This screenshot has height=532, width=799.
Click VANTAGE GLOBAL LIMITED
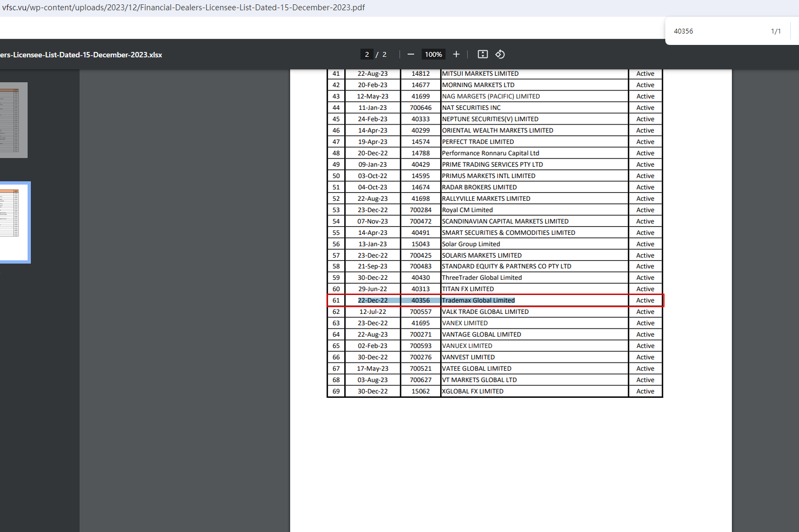pos(482,334)
